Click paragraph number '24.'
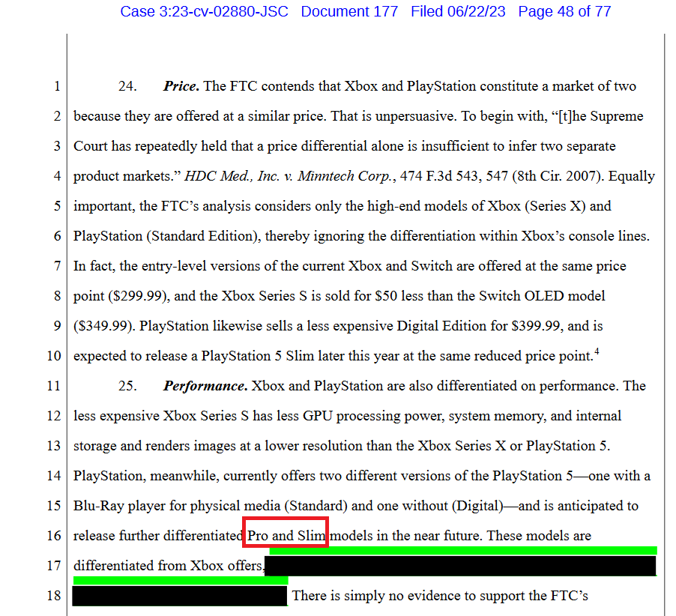 point(127,86)
